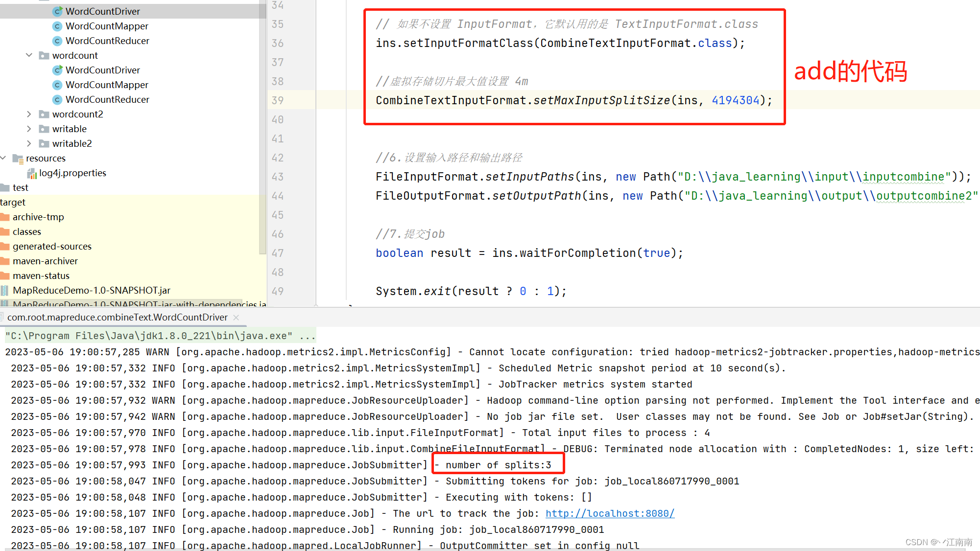Click the maven-archiver folder icon
The image size is (980, 551).
5,261
